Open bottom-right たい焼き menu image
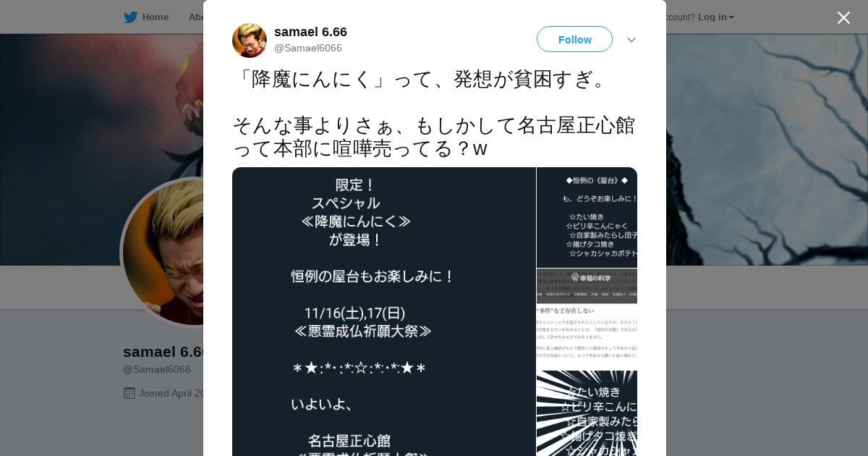 (587, 413)
